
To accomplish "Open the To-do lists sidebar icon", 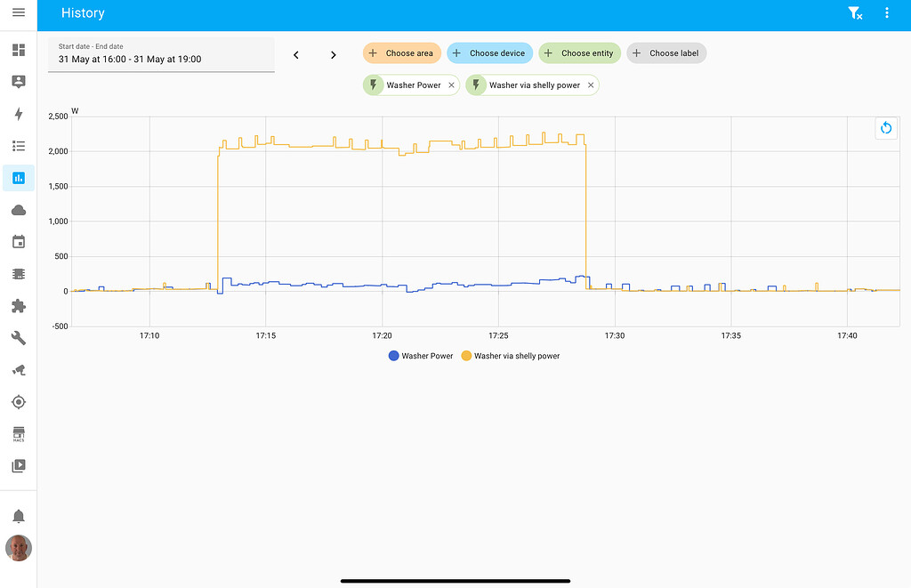I will (18, 146).
